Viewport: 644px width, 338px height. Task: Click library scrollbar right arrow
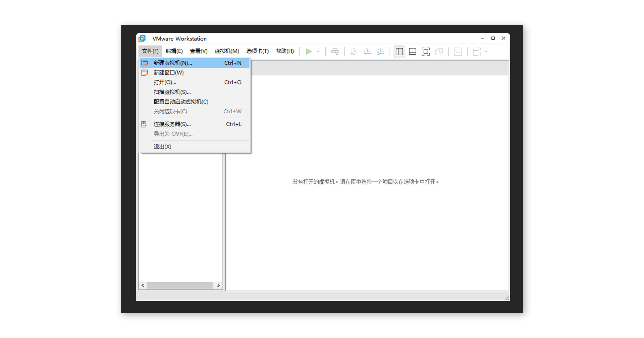click(x=218, y=285)
